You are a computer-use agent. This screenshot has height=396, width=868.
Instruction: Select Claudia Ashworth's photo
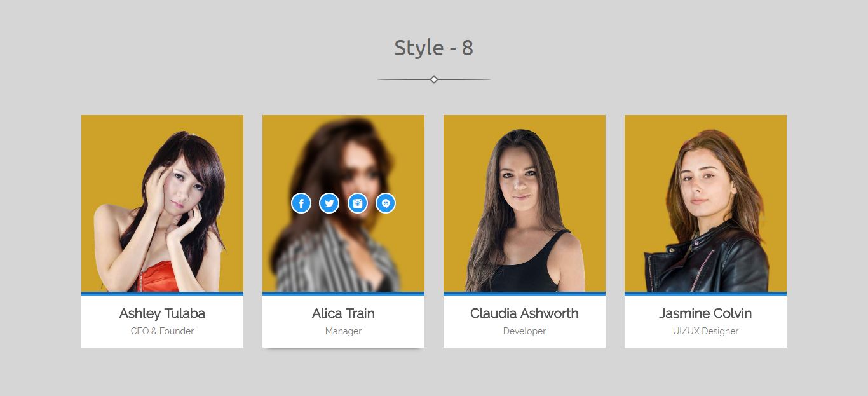point(524,203)
